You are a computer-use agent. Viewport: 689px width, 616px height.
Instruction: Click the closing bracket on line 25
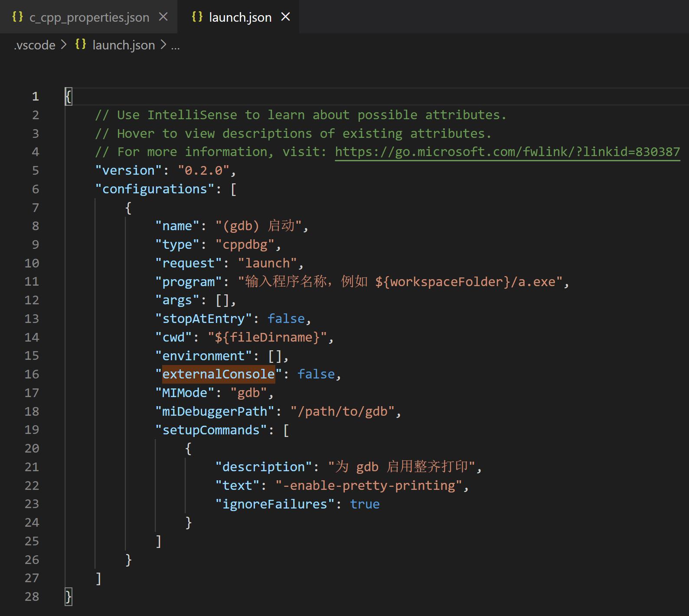(x=159, y=541)
